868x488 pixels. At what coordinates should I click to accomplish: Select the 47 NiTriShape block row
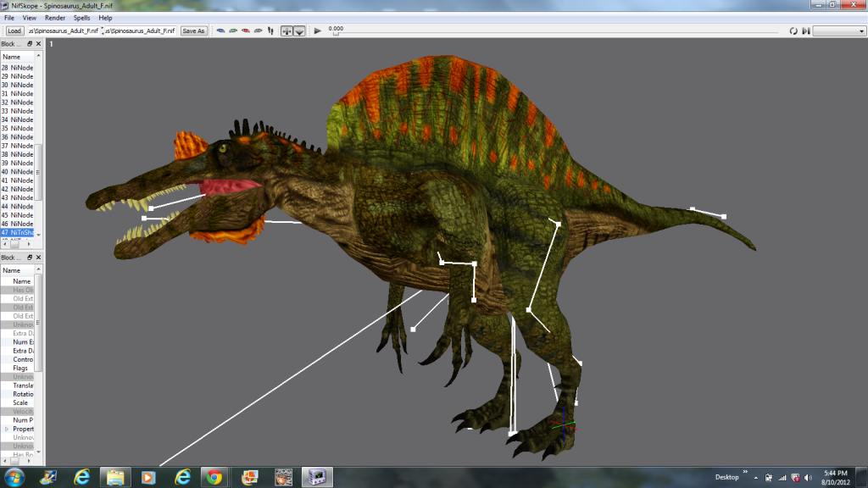(x=19, y=232)
